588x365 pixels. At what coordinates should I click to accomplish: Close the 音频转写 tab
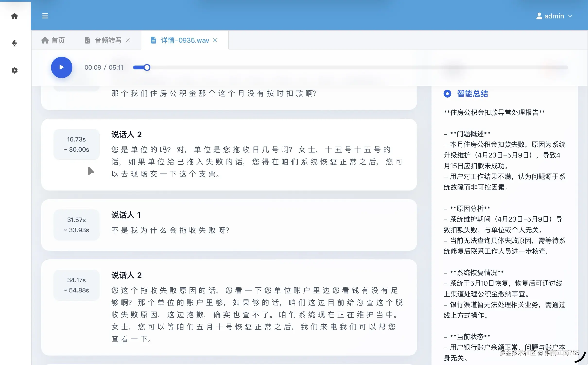click(x=128, y=40)
